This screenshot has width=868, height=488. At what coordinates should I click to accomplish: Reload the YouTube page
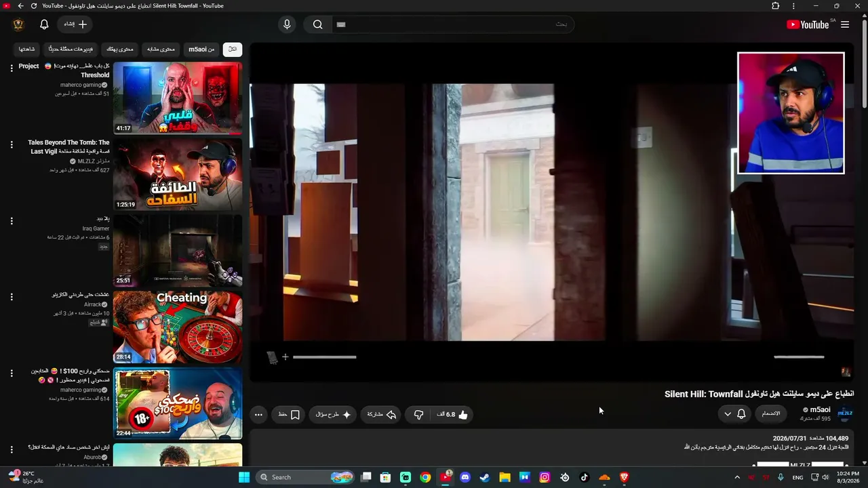(x=34, y=6)
